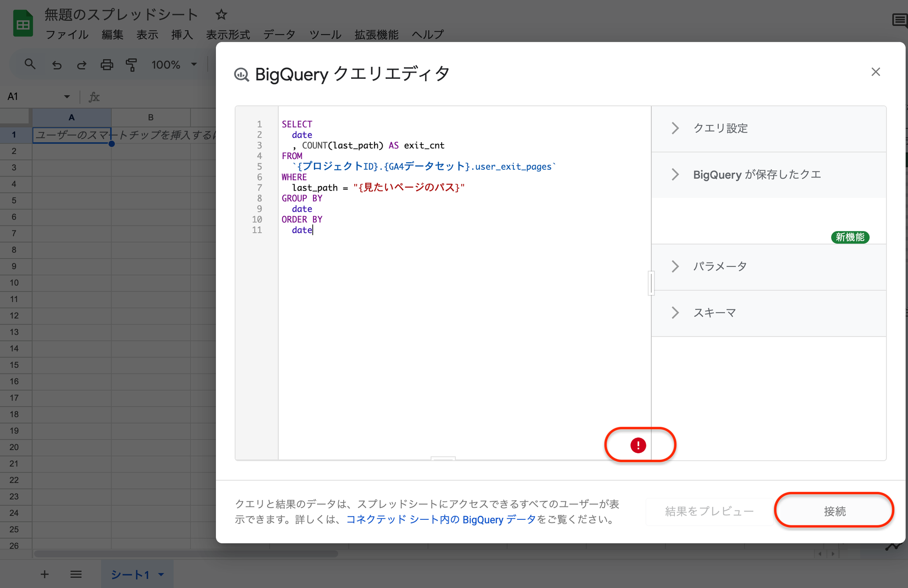Click the select-all corner of the sheet
The width and height of the screenshot is (908, 588).
click(16, 117)
